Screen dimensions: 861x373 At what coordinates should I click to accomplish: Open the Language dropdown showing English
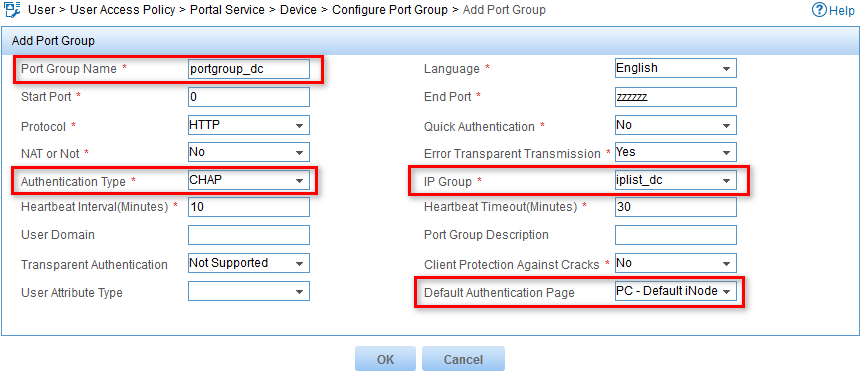(675, 69)
